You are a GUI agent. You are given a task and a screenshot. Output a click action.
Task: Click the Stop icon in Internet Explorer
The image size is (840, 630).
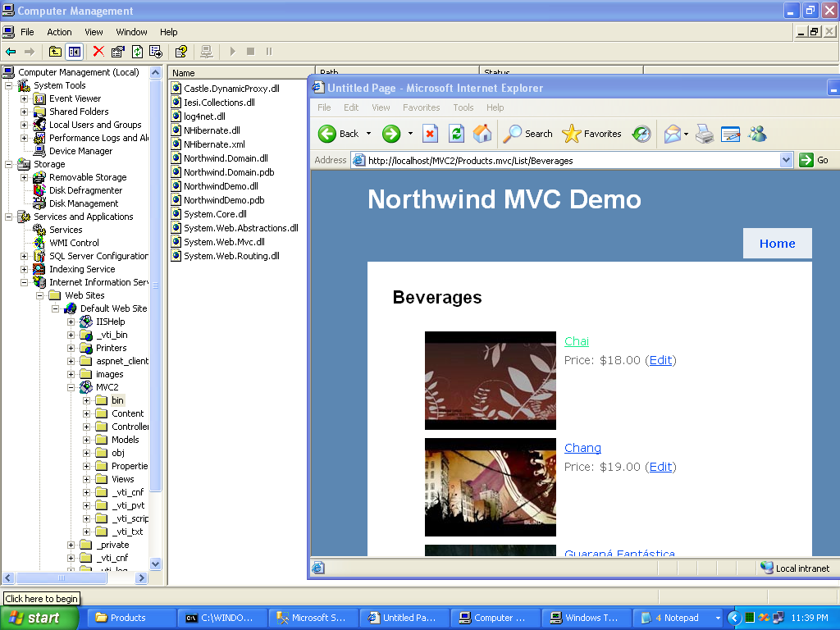(x=430, y=134)
